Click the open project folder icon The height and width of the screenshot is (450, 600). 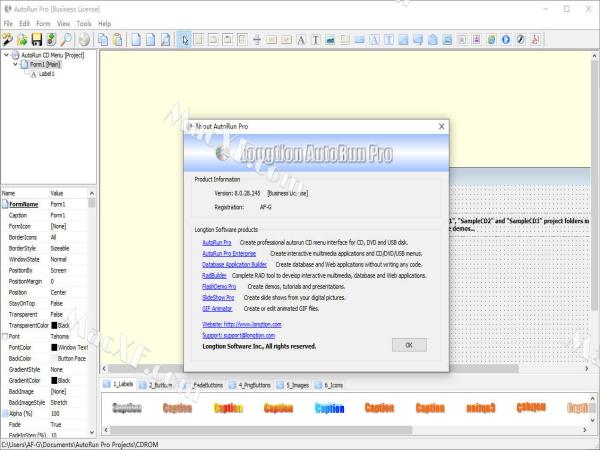[22, 39]
